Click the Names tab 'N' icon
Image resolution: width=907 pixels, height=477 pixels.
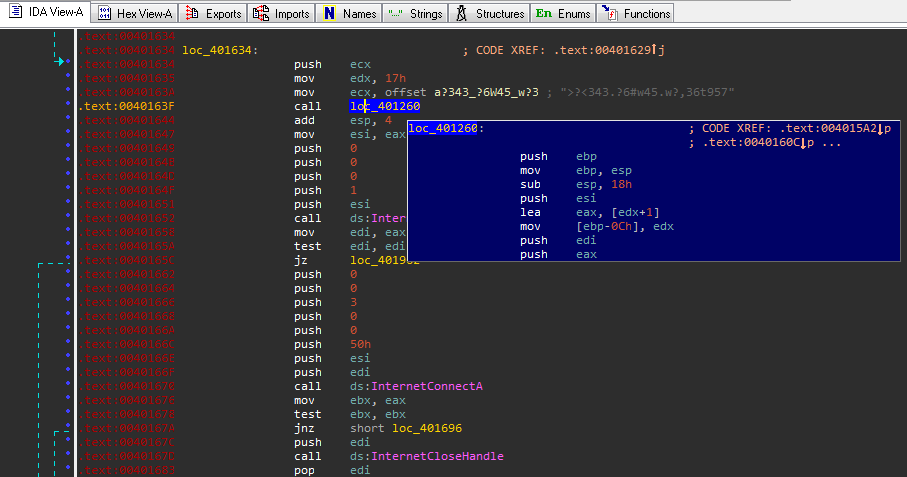329,14
